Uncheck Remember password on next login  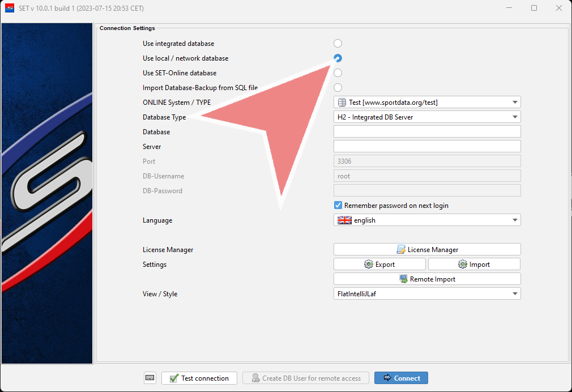(338, 206)
